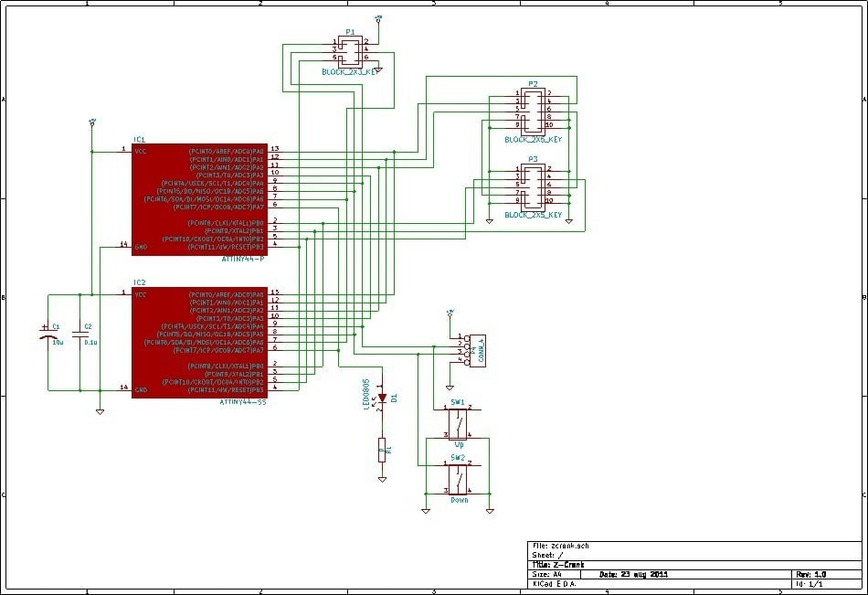Screen dimensions: 868x595
Task: Click the "File: zcrank.sch" title block field
Action: tap(560, 546)
